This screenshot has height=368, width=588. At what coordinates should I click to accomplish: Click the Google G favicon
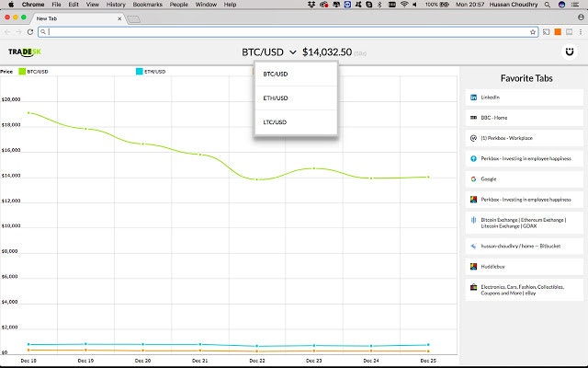473,179
